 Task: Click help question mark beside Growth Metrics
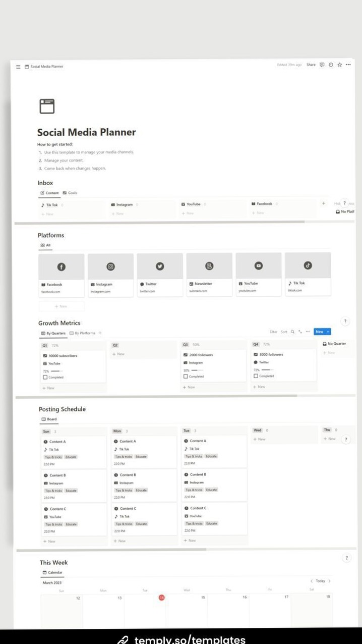(x=345, y=321)
